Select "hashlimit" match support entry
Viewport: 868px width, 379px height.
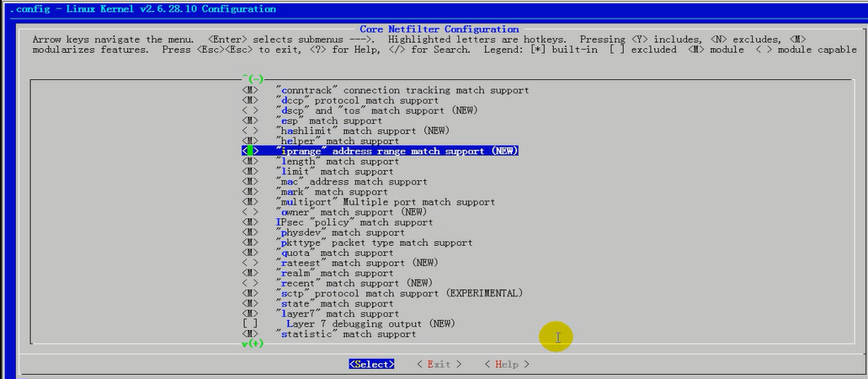[x=363, y=131]
